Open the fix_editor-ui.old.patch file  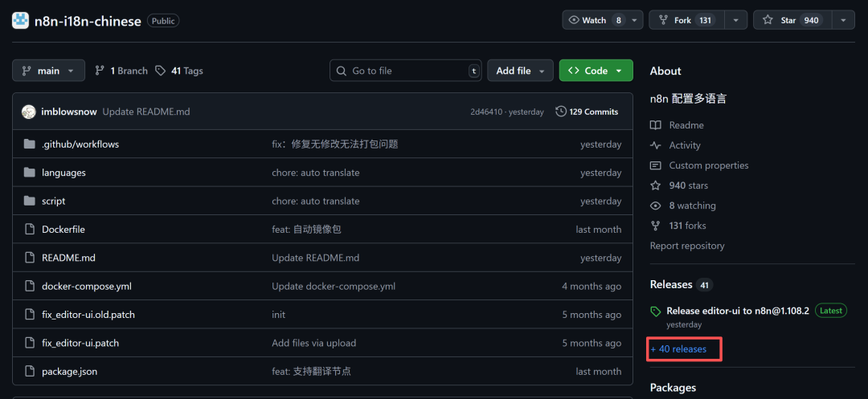pos(88,315)
